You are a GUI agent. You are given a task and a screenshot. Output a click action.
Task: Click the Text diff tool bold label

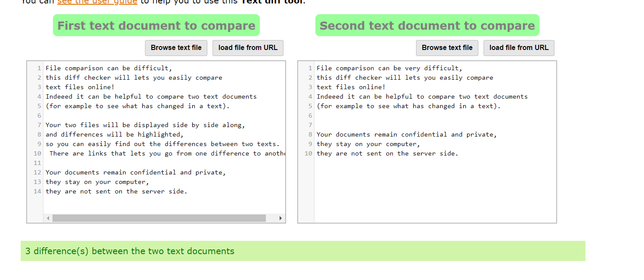pyautogui.click(x=273, y=2)
